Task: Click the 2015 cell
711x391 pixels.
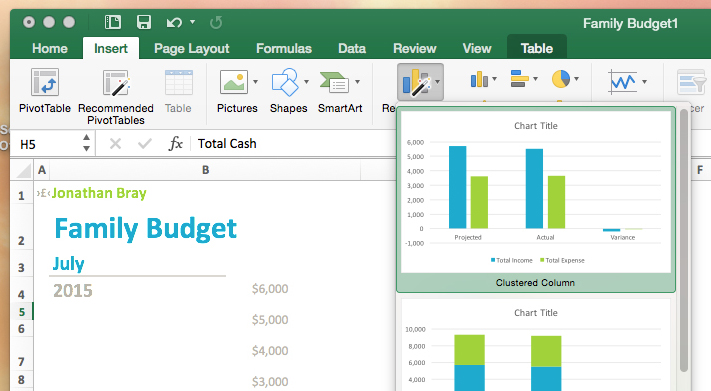Action: [73, 290]
